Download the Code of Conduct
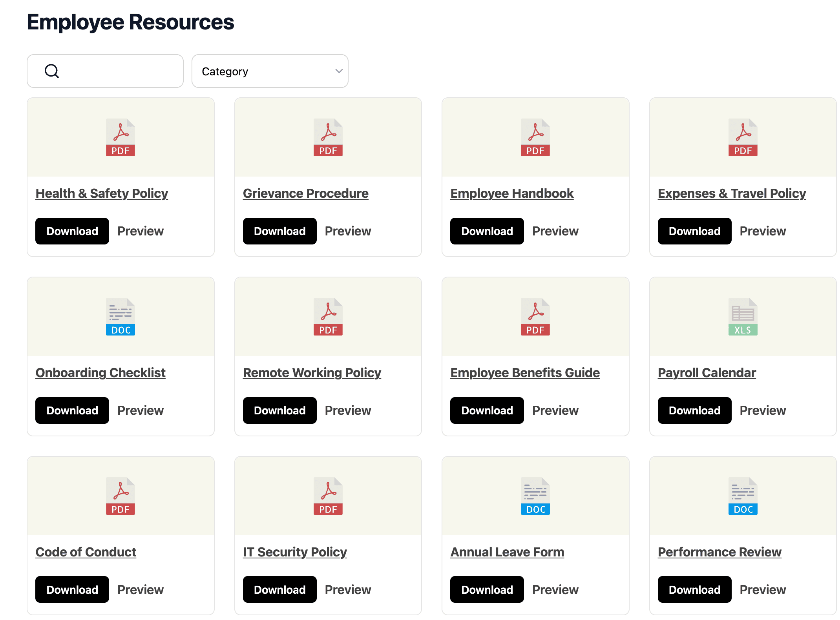The height and width of the screenshot is (620, 840). point(72,589)
